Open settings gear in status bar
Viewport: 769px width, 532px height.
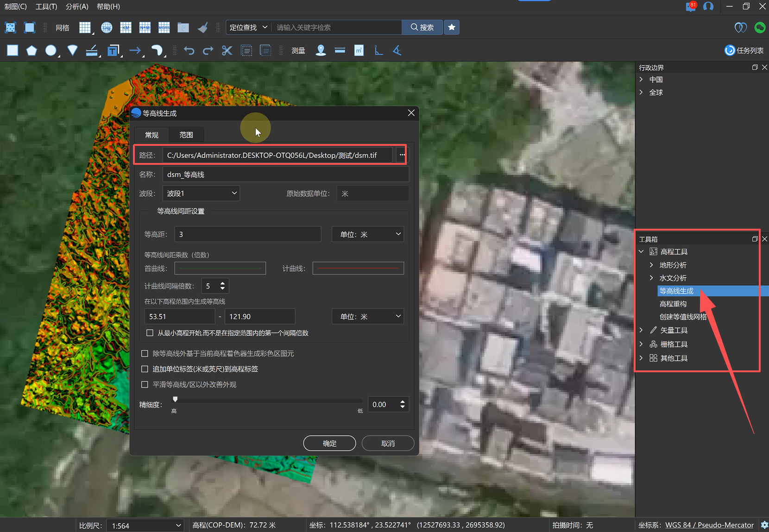point(764,525)
